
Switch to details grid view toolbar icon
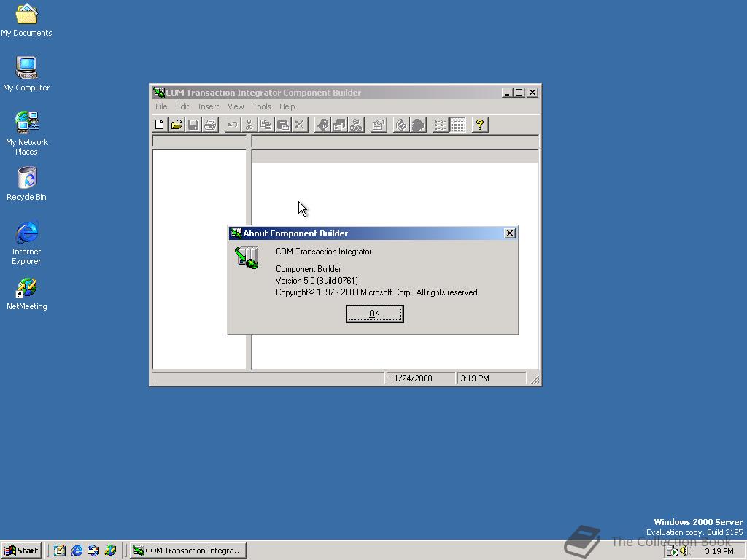[458, 125]
